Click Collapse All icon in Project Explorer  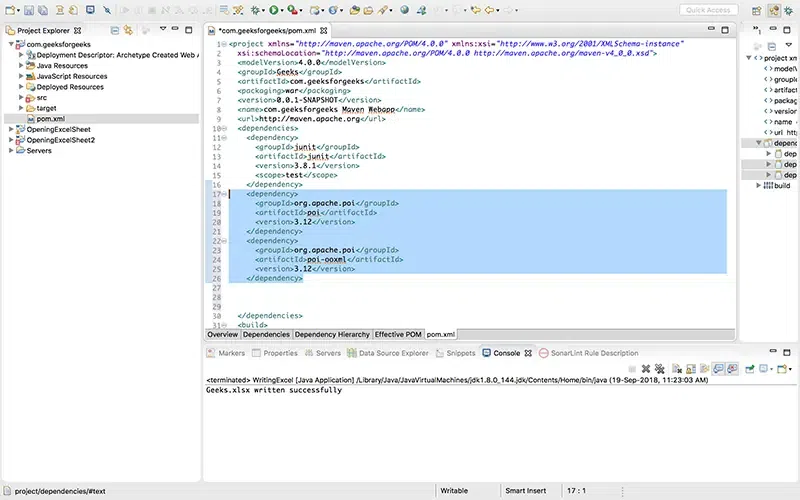tap(116, 32)
